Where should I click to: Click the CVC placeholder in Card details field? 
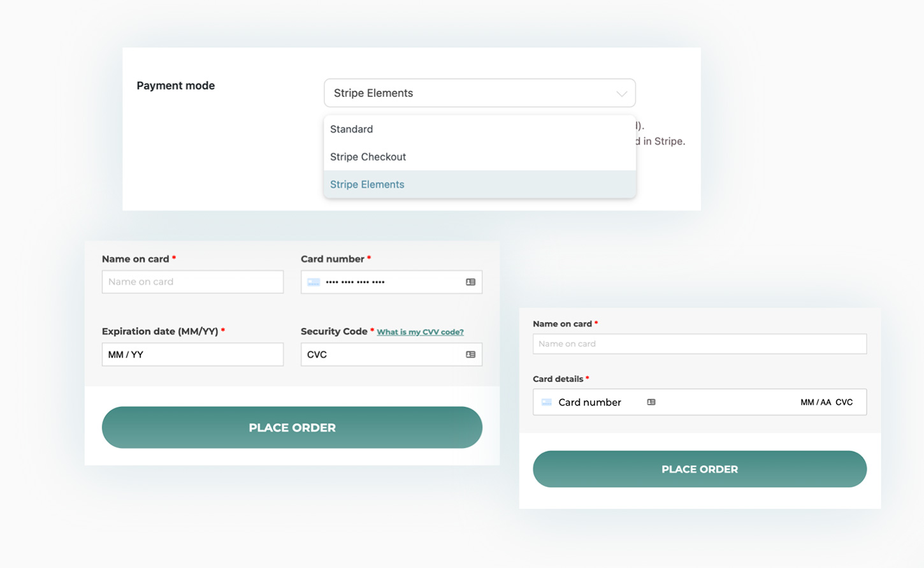tap(844, 402)
